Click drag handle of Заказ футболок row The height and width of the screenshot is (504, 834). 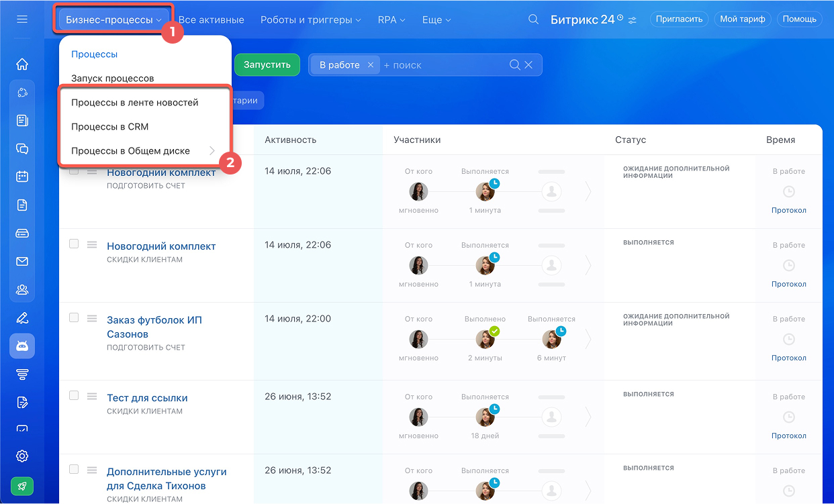click(x=92, y=318)
